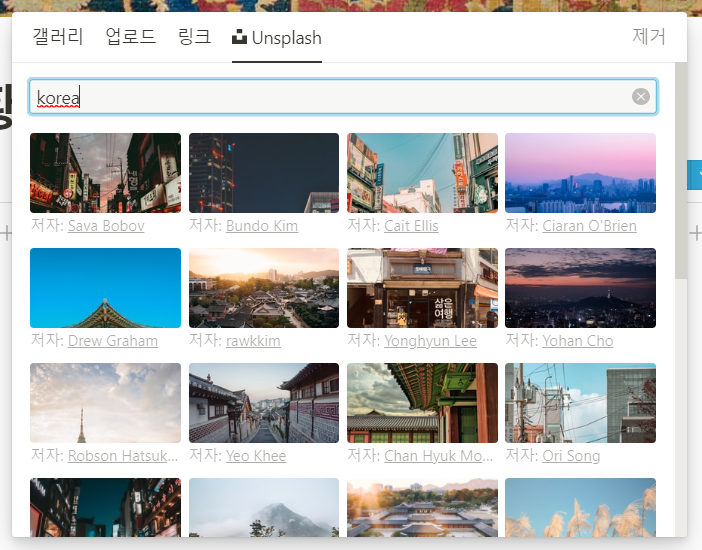Switch to the 갤러리 tab
This screenshot has width=702, height=550.
[58, 37]
